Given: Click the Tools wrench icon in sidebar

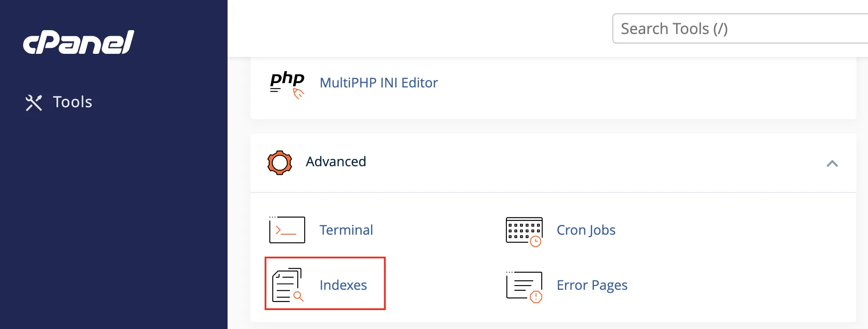Looking at the screenshot, I should tap(34, 102).
